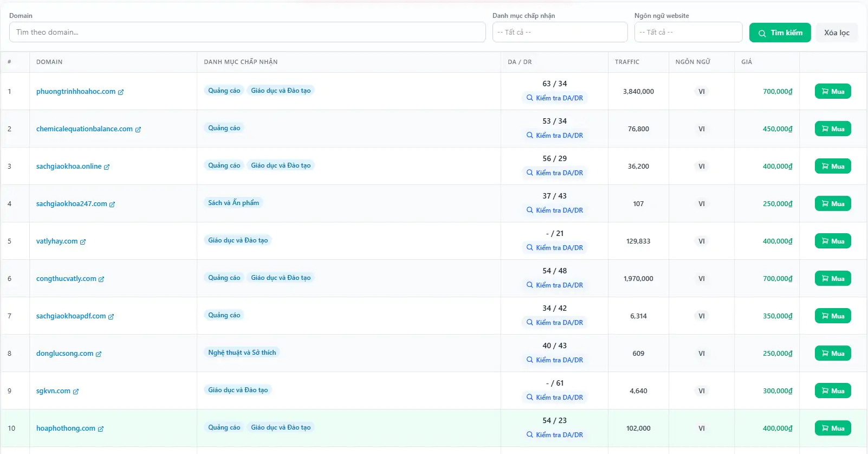Open external link icon beside sgkvn.com
This screenshot has width=868, height=454.
76,392
